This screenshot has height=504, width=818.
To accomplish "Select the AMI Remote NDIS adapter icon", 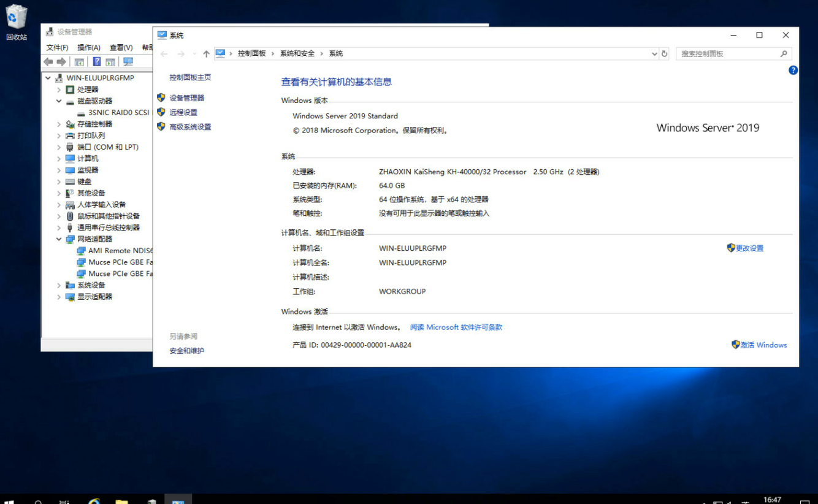I will tap(81, 251).
